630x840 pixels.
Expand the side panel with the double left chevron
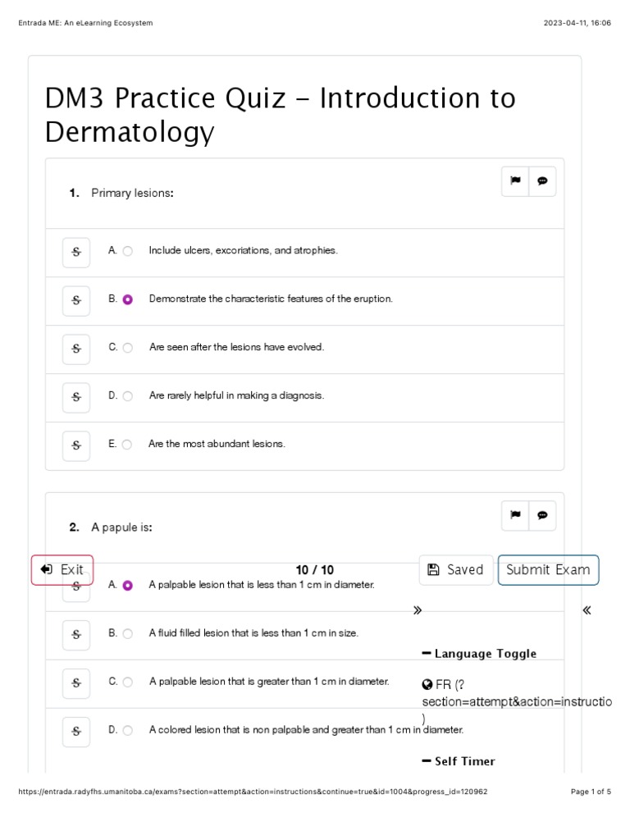point(587,610)
